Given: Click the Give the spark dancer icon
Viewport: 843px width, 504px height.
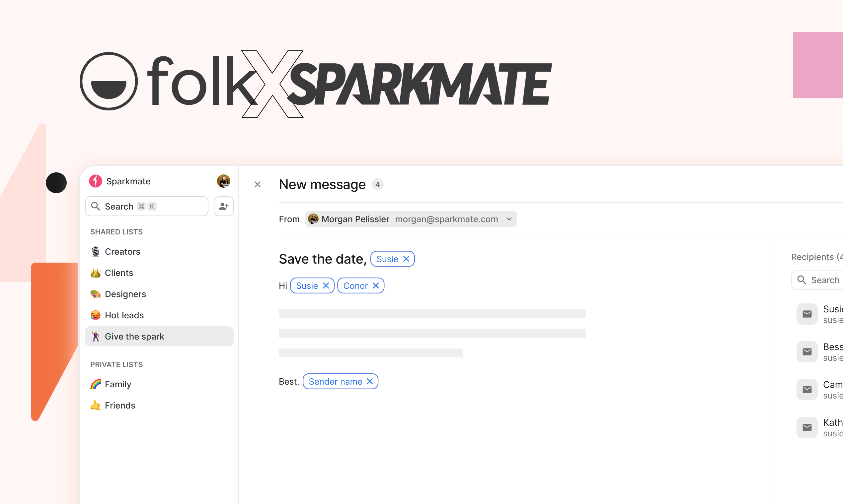Looking at the screenshot, I should point(96,336).
